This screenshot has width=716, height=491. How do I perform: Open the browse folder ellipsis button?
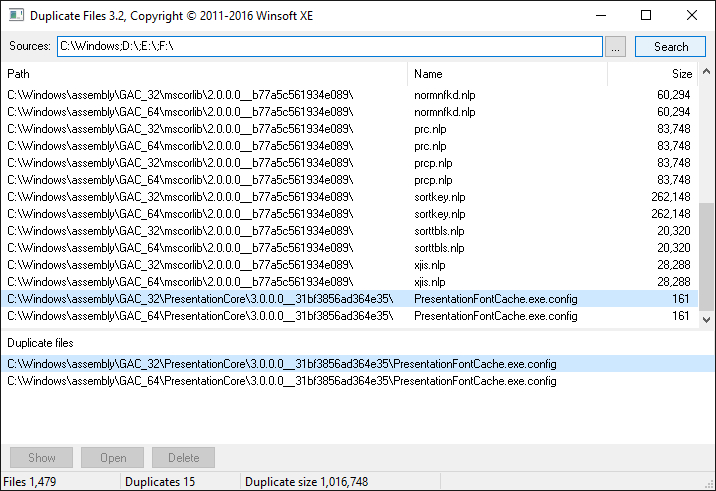click(x=616, y=47)
